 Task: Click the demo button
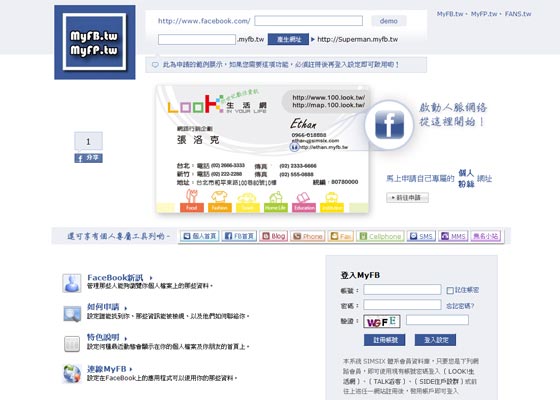tap(389, 21)
